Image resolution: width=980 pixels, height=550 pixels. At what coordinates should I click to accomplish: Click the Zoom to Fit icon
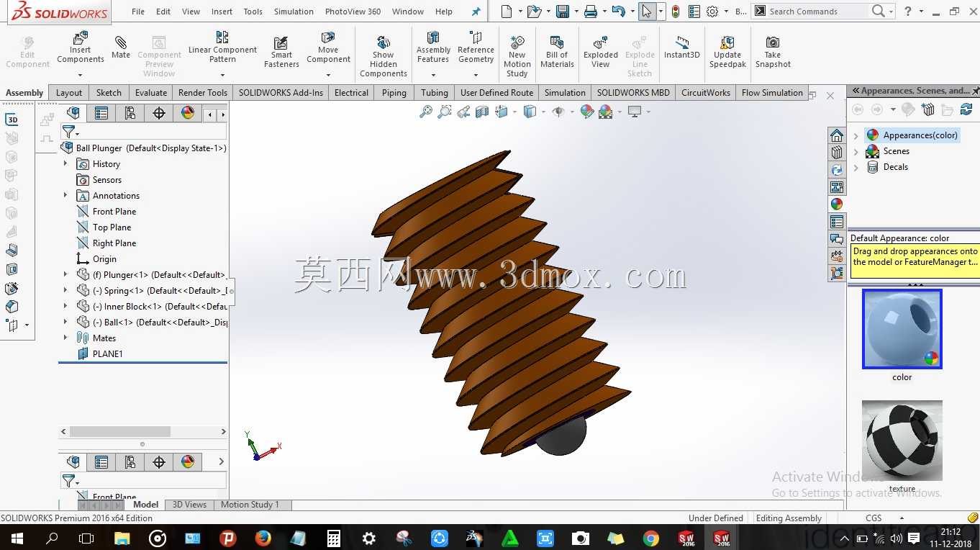tap(426, 112)
